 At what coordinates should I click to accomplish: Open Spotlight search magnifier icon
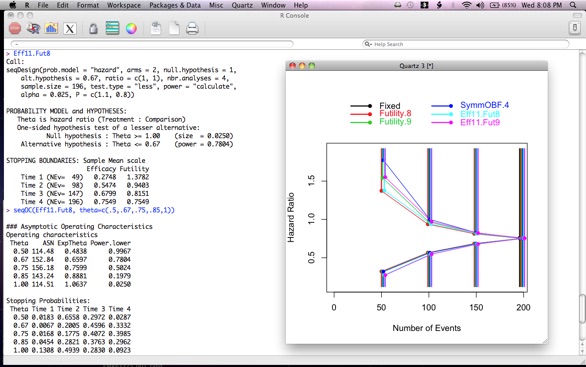pyautogui.click(x=573, y=5)
